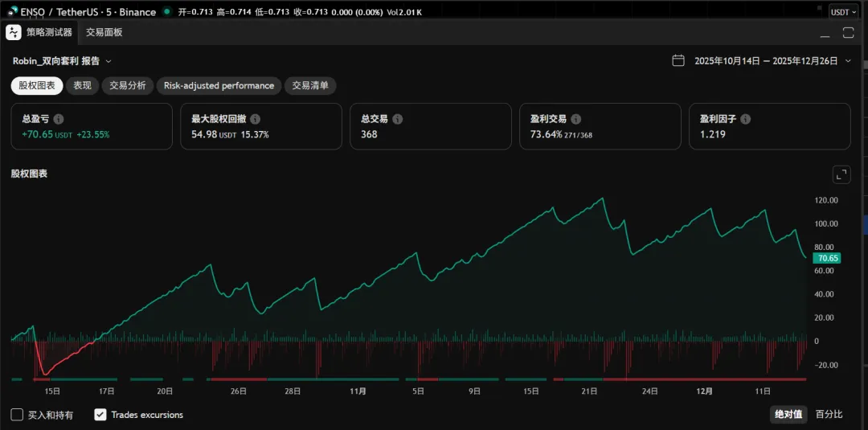Viewport: 868px width, 430px height.
Task: Maximize the strategy tester panel
Action: coord(848,33)
